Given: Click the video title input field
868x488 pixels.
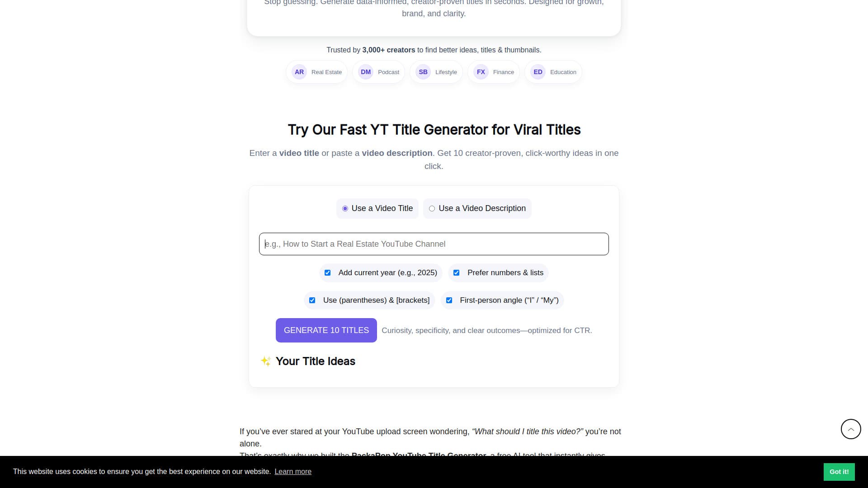Looking at the screenshot, I should (434, 244).
